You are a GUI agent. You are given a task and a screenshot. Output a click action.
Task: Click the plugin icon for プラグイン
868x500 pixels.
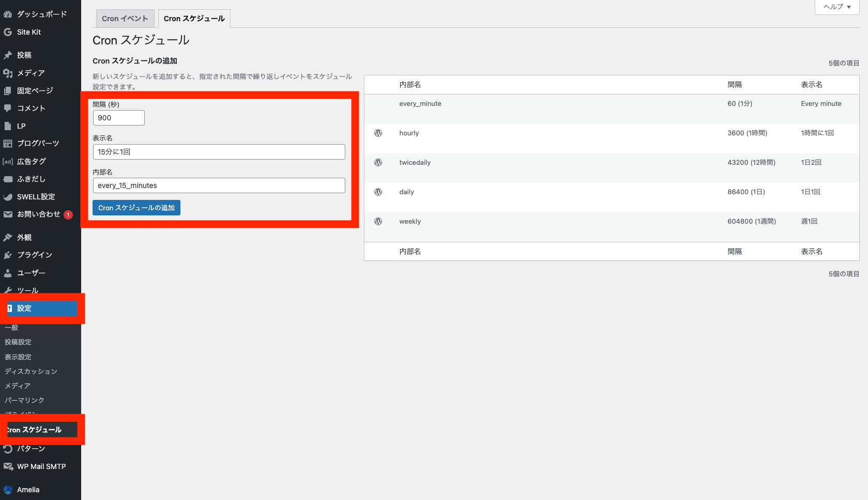coord(8,255)
